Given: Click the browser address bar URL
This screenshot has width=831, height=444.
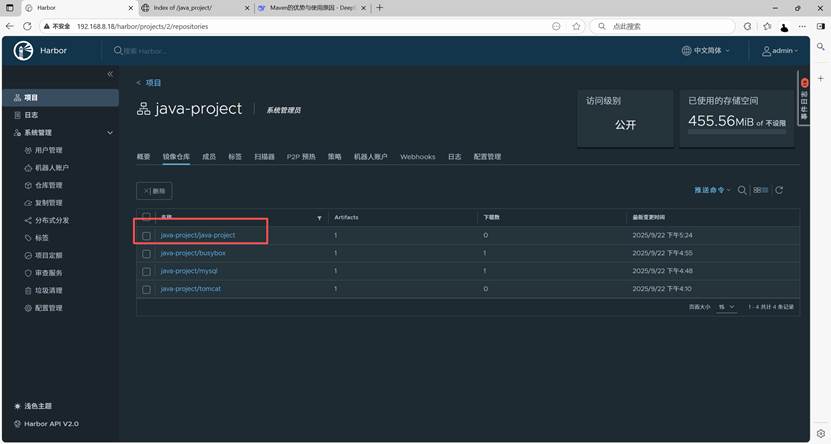Looking at the screenshot, I should point(143,26).
